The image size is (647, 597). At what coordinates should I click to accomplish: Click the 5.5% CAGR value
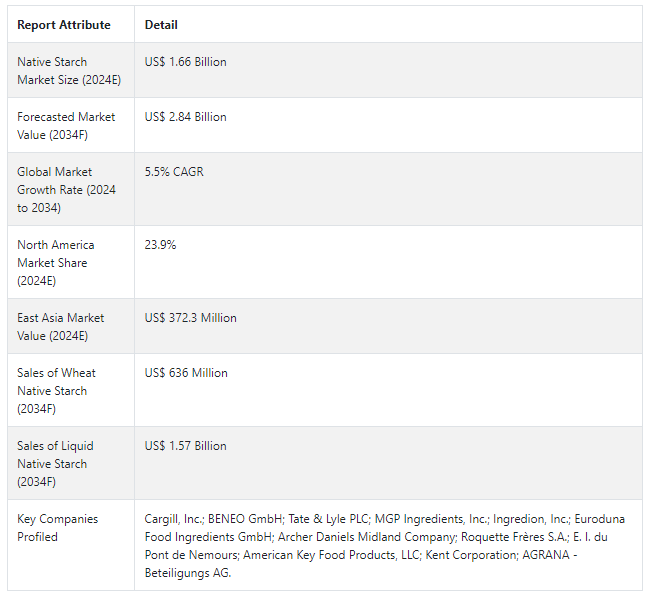click(x=174, y=172)
